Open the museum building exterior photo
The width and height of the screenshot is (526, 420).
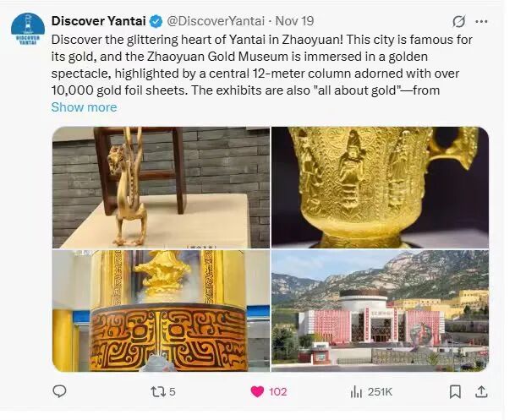[x=380, y=311]
